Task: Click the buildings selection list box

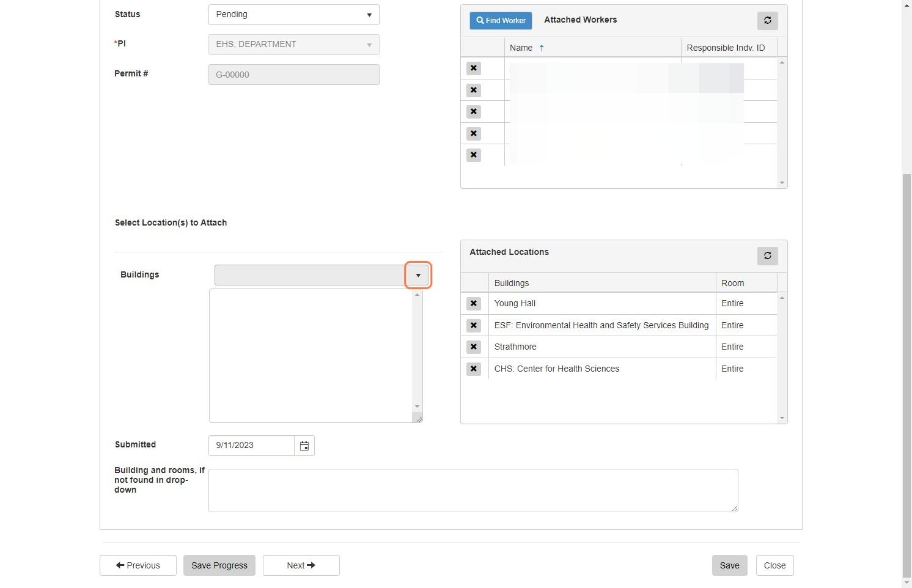Action: click(315, 356)
